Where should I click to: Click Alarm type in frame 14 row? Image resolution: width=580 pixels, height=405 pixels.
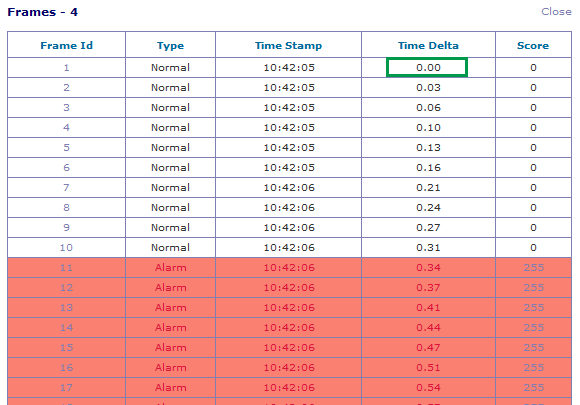[x=170, y=327]
